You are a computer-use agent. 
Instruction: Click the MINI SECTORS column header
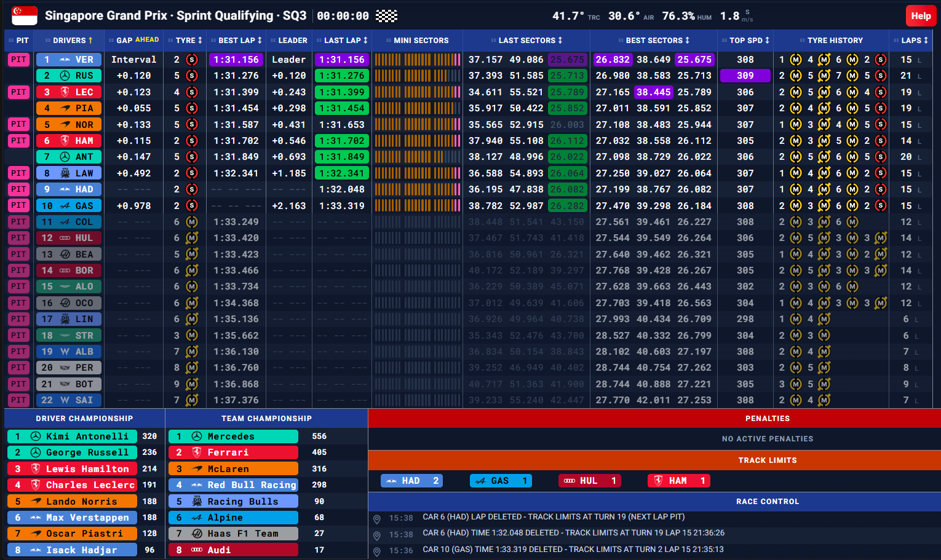[x=418, y=41]
